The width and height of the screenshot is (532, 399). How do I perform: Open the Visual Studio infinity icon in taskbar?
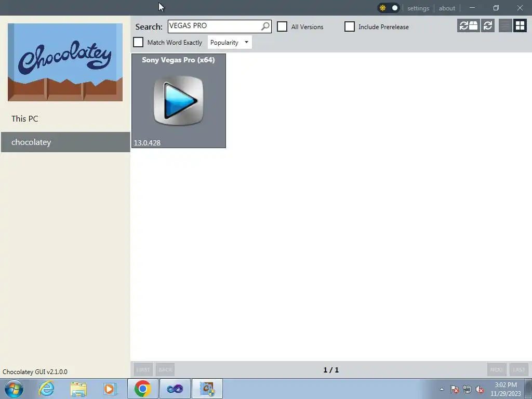175,389
